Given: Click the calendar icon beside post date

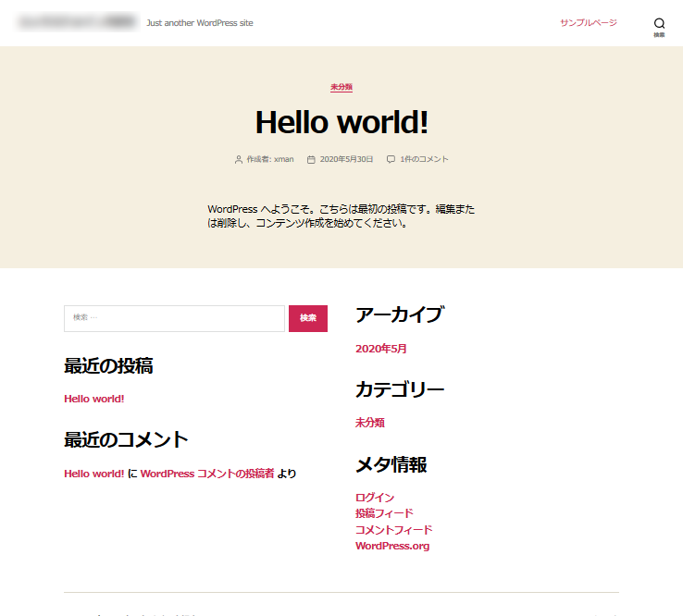Looking at the screenshot, I should [311, 159].
